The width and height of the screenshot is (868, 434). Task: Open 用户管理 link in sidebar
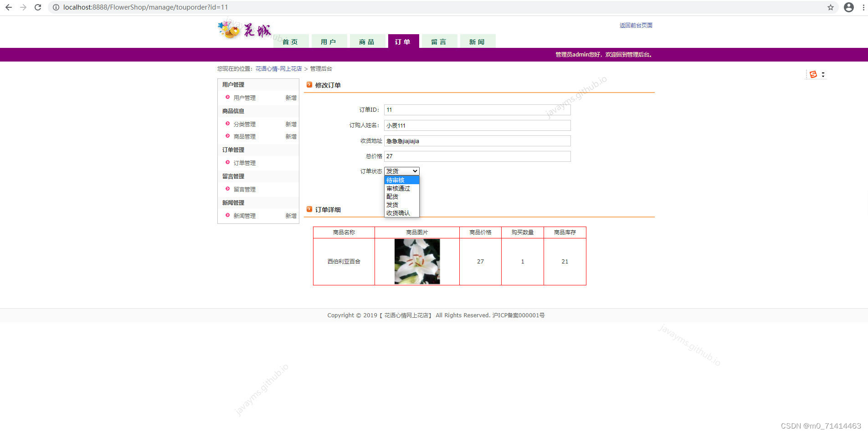click(x=245, y=98)
